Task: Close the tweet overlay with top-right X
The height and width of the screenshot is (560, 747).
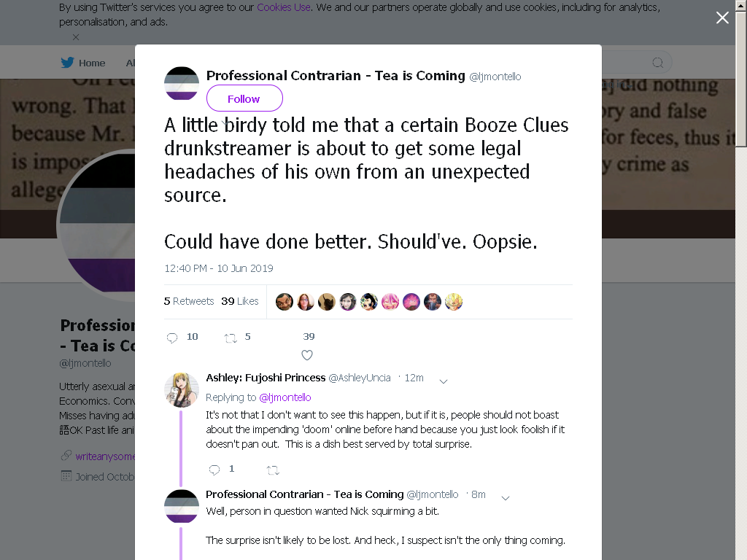Action: pos(722,17)
